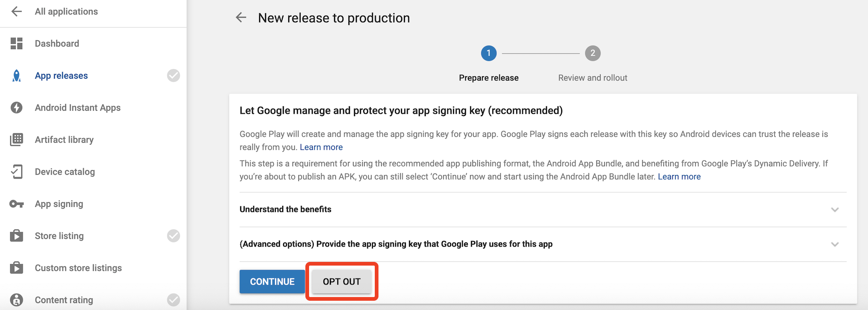Click the App releases rocket icon
Viewport: 868px width, 310px height.
pyautogui.click(x=17, y=76)
